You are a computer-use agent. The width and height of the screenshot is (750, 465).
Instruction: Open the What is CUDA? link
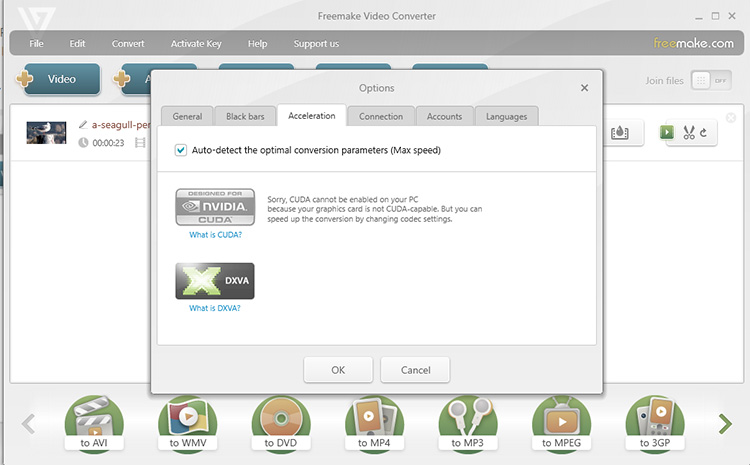(x=215, y=234)
